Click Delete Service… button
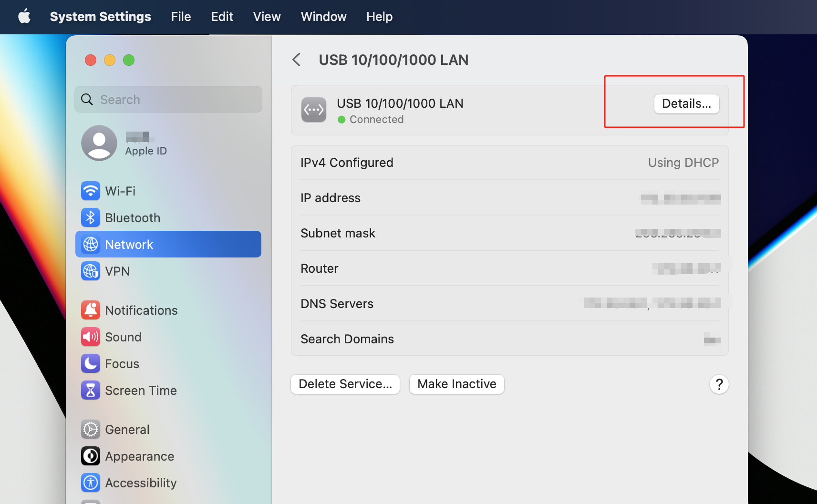This screenshot has width=817, height=504. point(345,384)
